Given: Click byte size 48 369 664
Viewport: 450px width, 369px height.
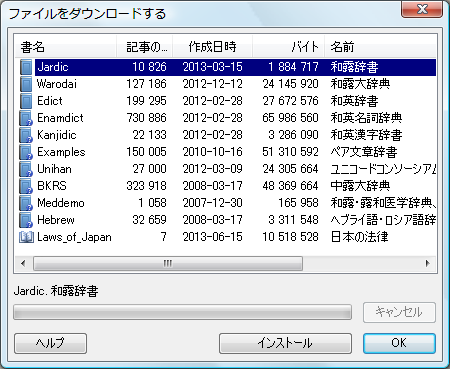Looking at the screenshot, I should tap(291, 186).
